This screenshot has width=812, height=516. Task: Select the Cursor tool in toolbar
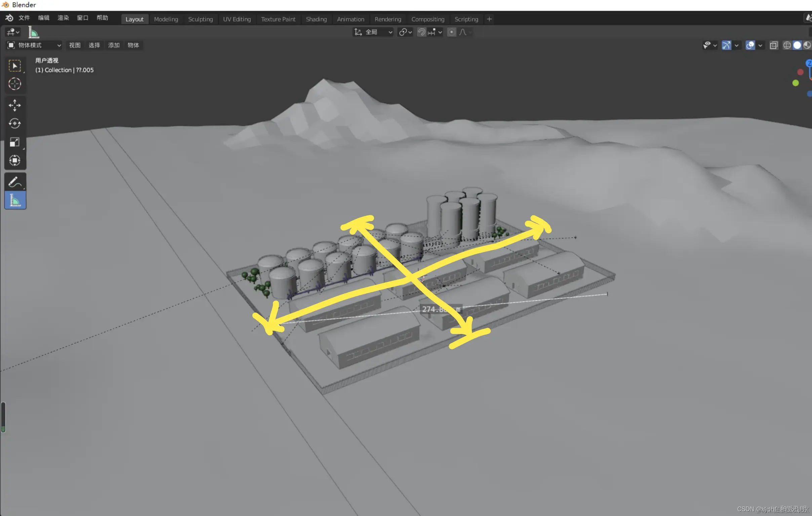14,84
